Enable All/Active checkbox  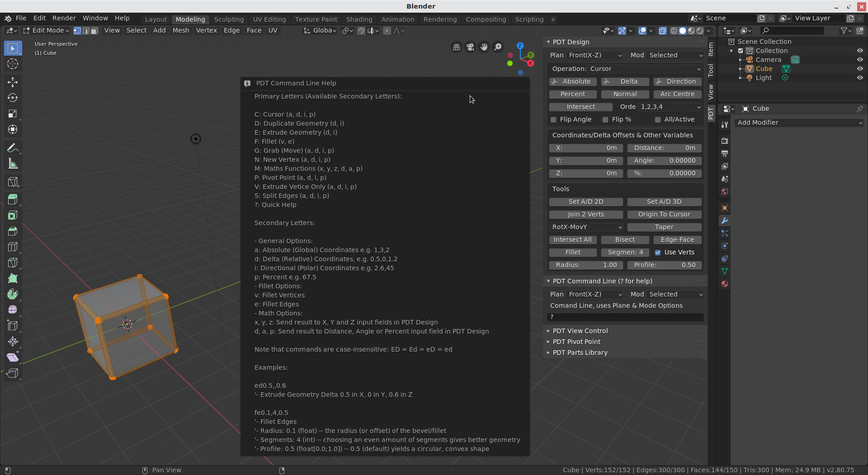[658, 120]
